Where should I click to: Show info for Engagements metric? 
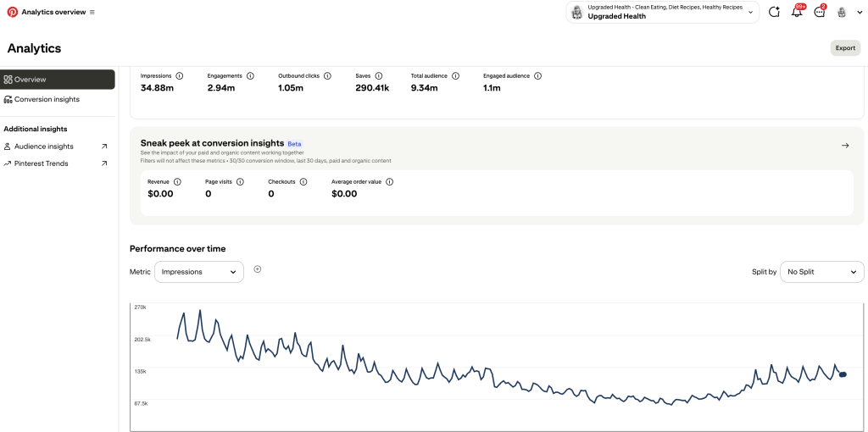(250, 75)
